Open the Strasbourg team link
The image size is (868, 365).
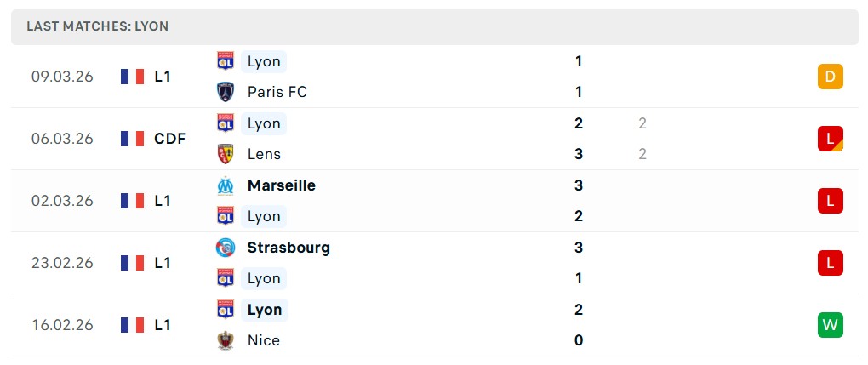pyautogui.click(x=288, y=248)
